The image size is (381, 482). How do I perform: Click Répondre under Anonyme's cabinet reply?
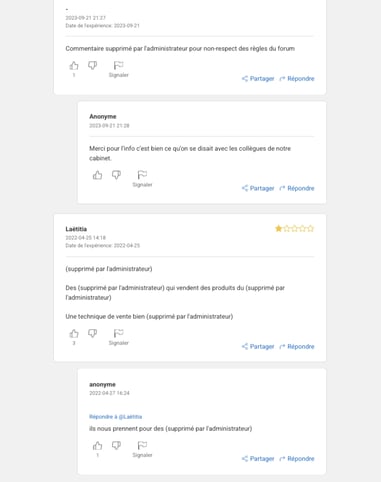(x=297, y=188)
